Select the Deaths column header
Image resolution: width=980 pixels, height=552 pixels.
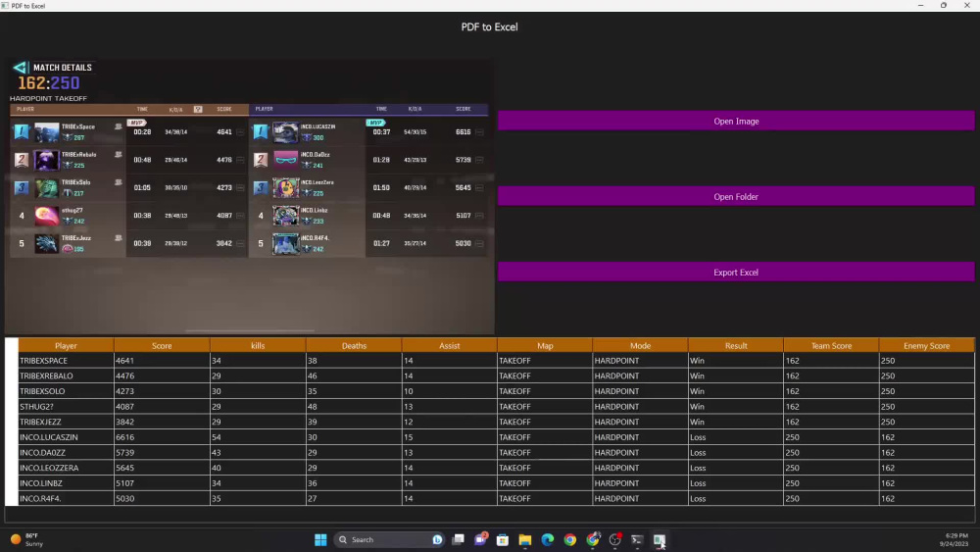(354, 345)
